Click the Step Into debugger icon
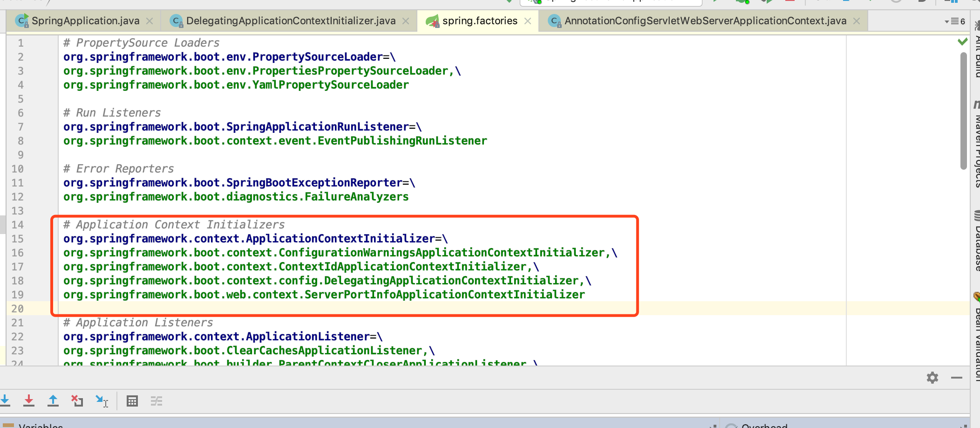 click(x=6, y=400)
